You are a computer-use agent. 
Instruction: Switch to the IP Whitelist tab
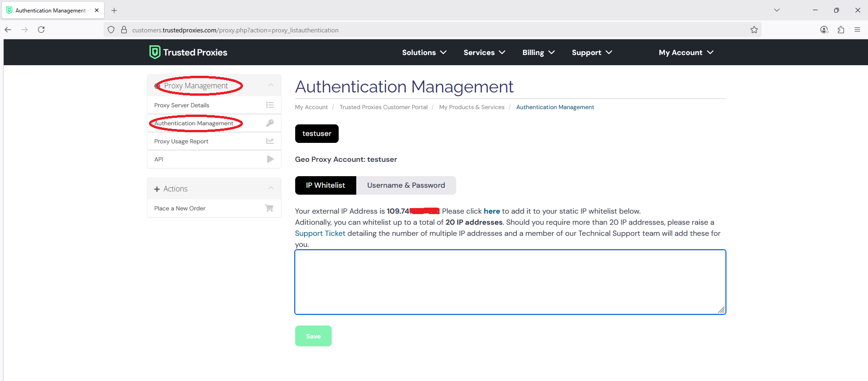[x=326, y=185]
